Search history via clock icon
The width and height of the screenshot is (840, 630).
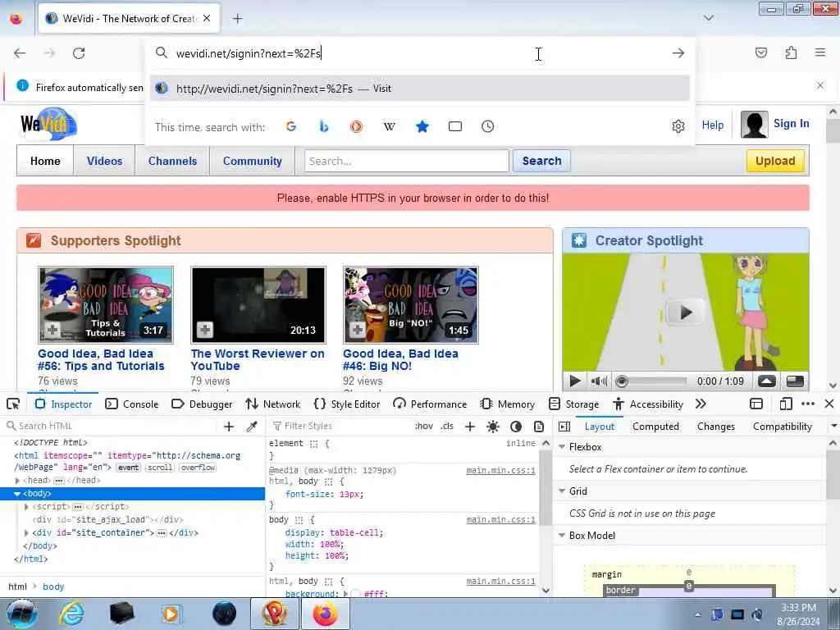click(487, 126)
